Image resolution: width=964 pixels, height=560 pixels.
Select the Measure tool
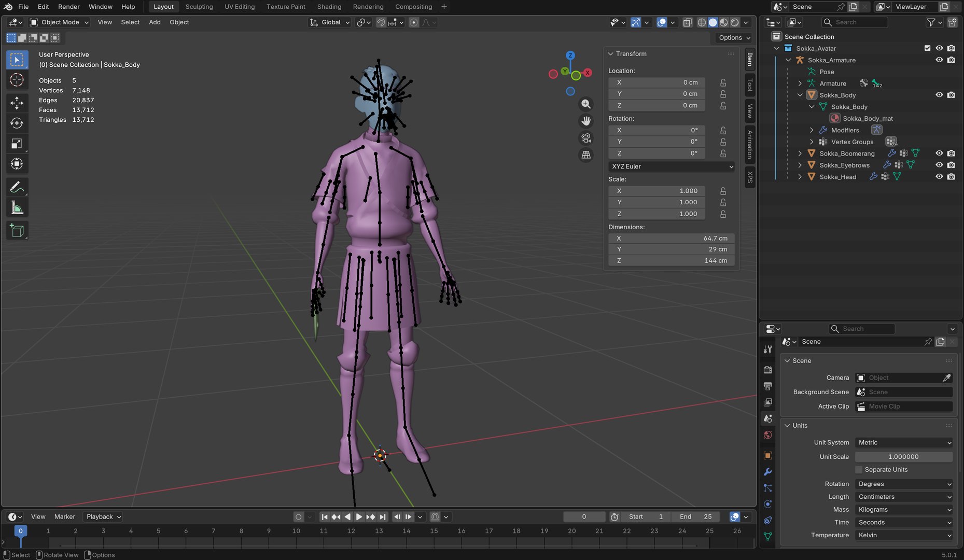pyautogui.click(x=17, y=208)
